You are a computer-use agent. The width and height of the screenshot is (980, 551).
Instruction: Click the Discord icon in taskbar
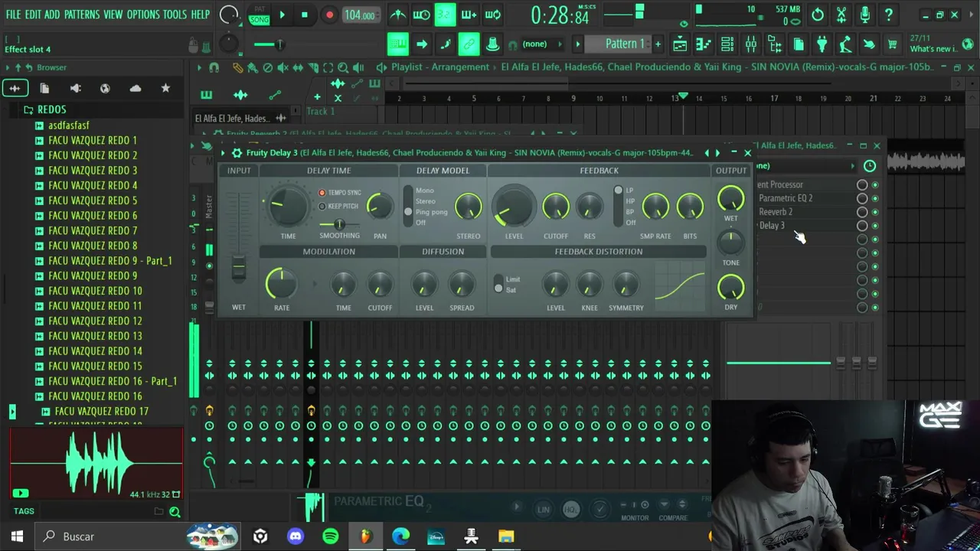(296, 536)
